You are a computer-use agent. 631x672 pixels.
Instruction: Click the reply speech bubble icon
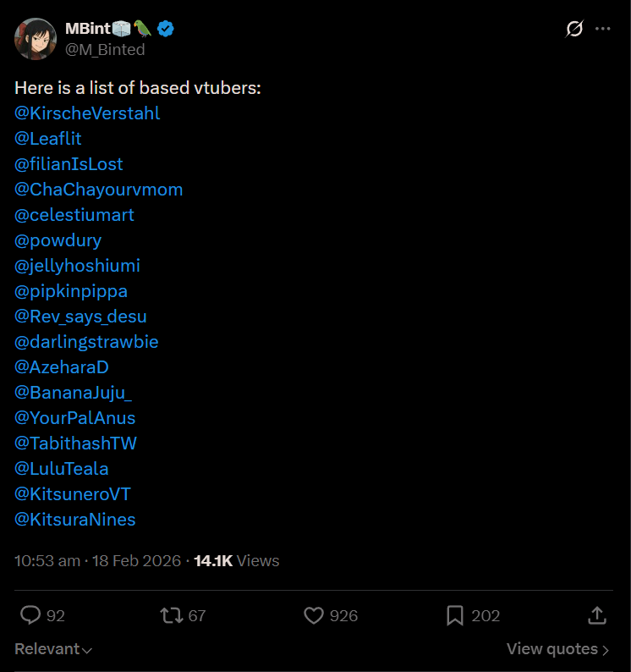pos(30,615)
